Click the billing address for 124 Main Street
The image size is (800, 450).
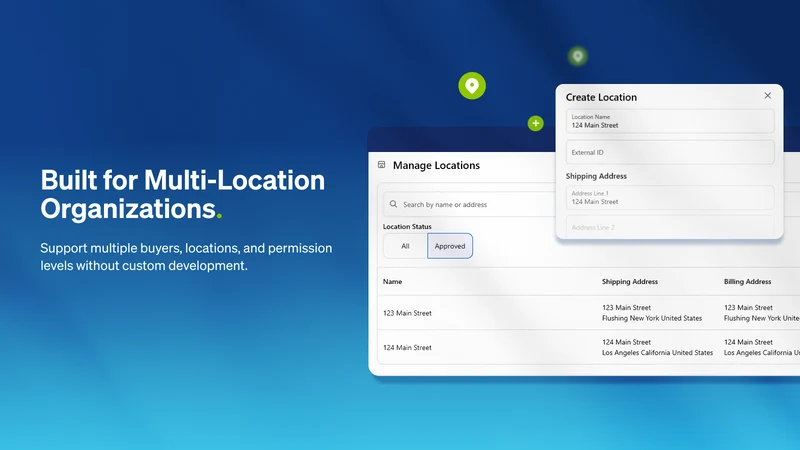[761, 347]
